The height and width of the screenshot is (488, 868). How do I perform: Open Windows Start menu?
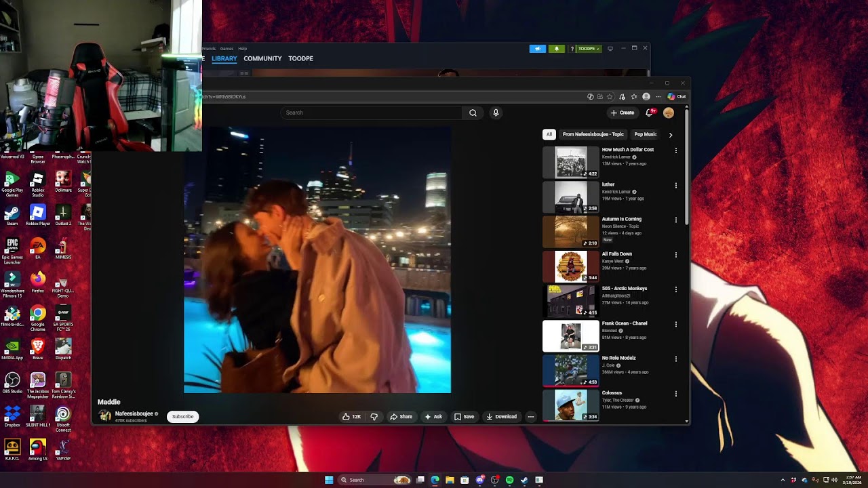point(329,480)
